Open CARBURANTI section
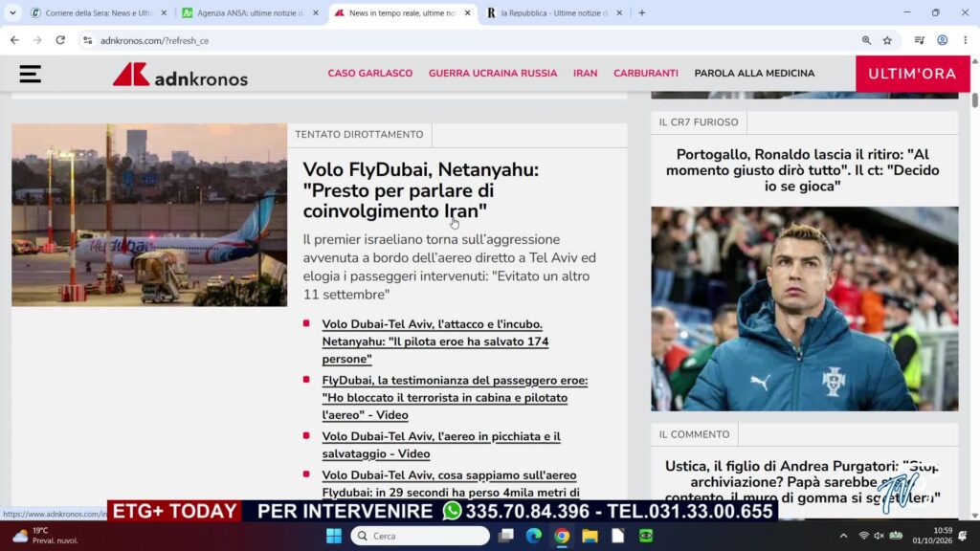The width and height of the screenshot is (980, 551). point(646,73)
